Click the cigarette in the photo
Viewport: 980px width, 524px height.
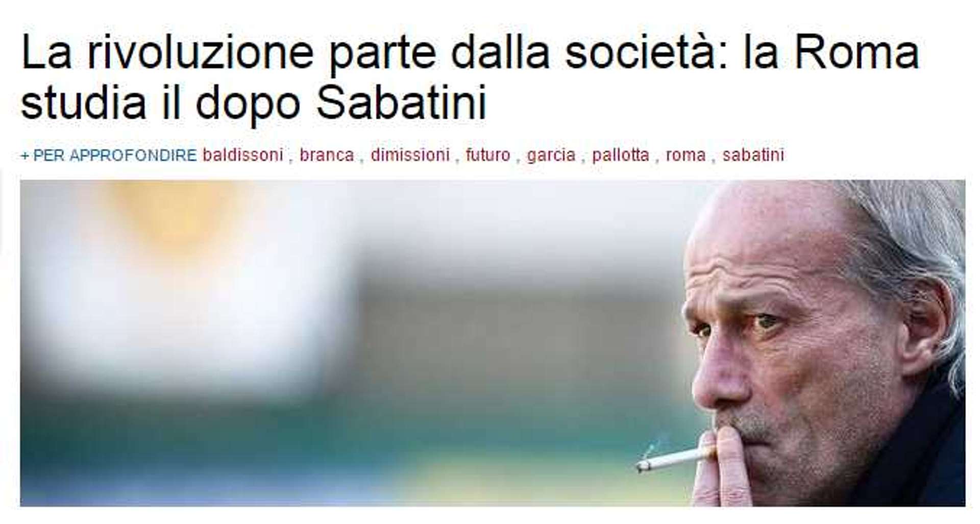675,458
